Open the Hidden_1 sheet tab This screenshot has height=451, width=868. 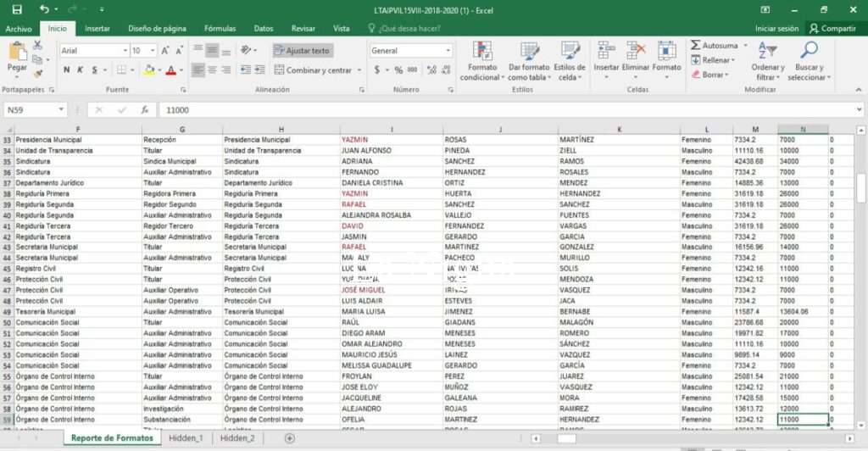184,438
